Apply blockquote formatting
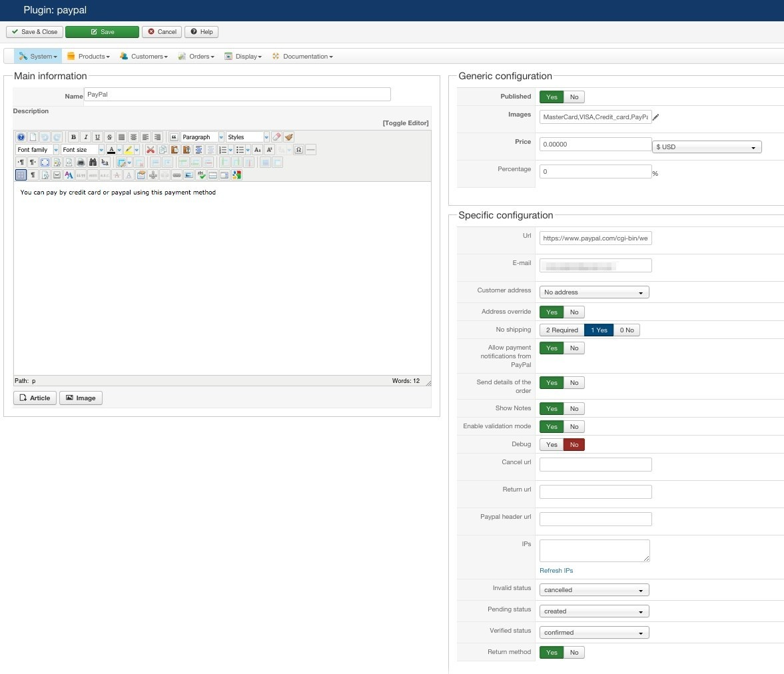 click(x=174, y=137)
